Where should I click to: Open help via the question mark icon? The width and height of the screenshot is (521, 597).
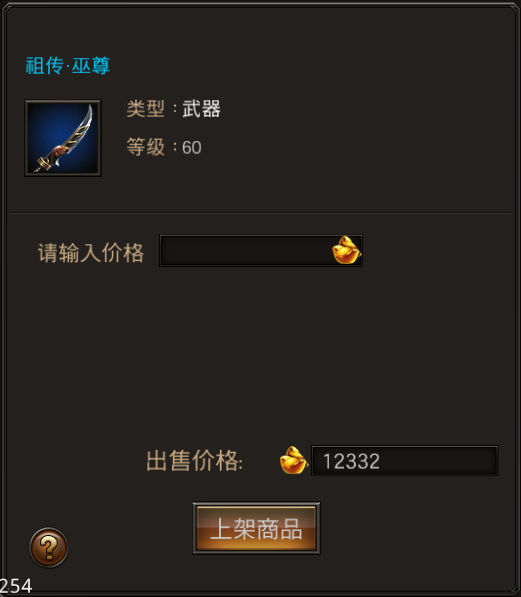49,548
